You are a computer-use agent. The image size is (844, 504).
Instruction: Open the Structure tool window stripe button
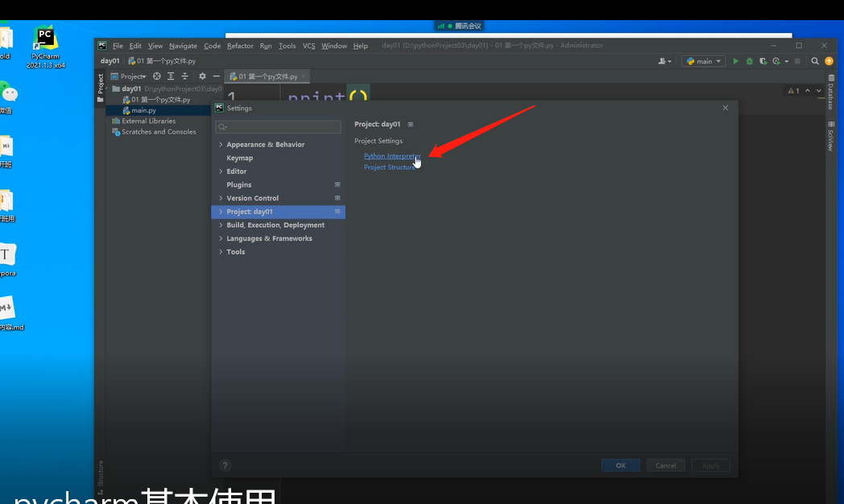coord(100,477)
